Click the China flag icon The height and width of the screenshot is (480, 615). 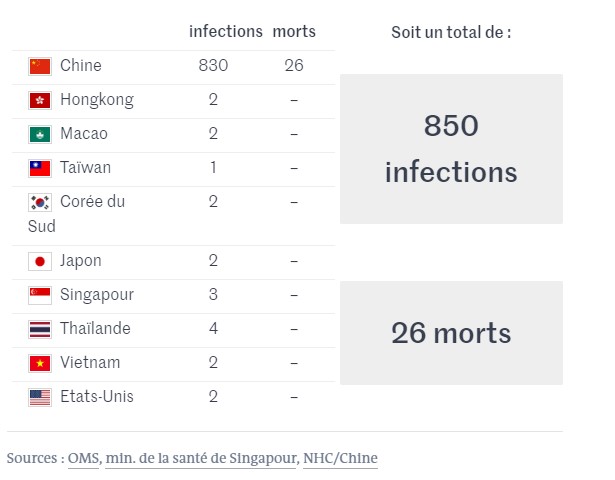point(39,67)
